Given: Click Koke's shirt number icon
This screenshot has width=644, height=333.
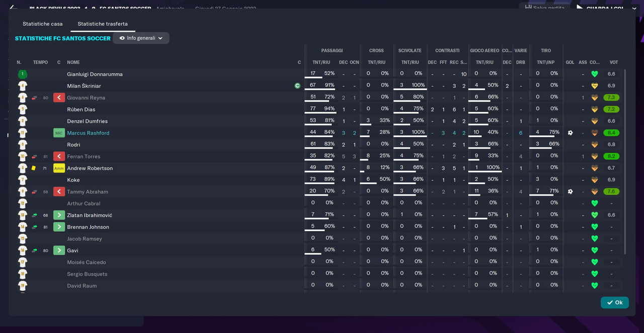Looking at the screenshot, I should pos(23,180).
